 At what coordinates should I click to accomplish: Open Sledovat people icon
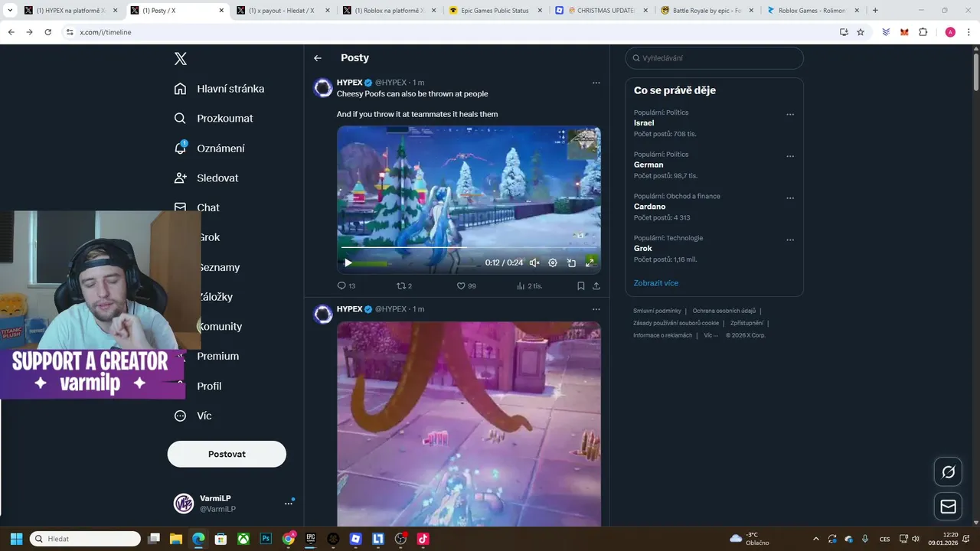[180, 178]
